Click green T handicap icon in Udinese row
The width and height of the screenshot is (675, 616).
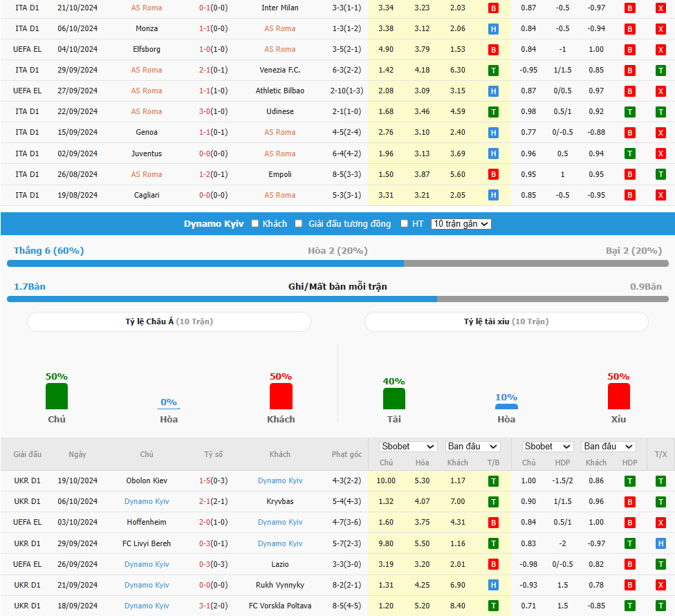(629, 112)
